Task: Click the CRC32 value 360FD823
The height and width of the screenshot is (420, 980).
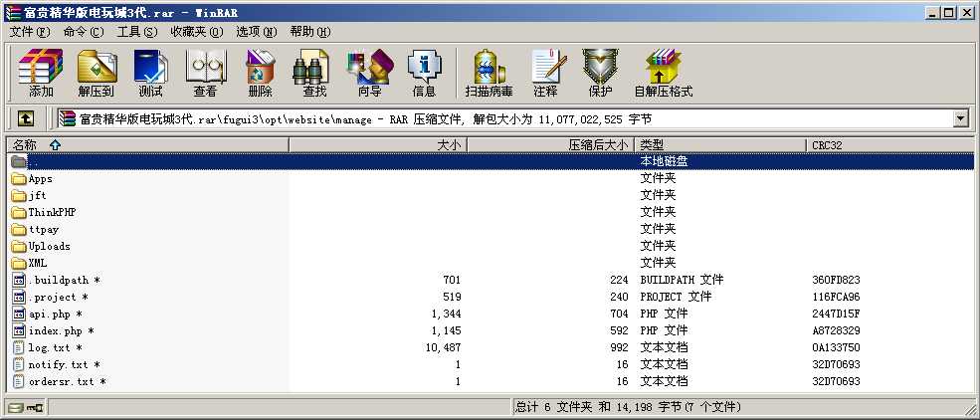Action: click(837, 280)
